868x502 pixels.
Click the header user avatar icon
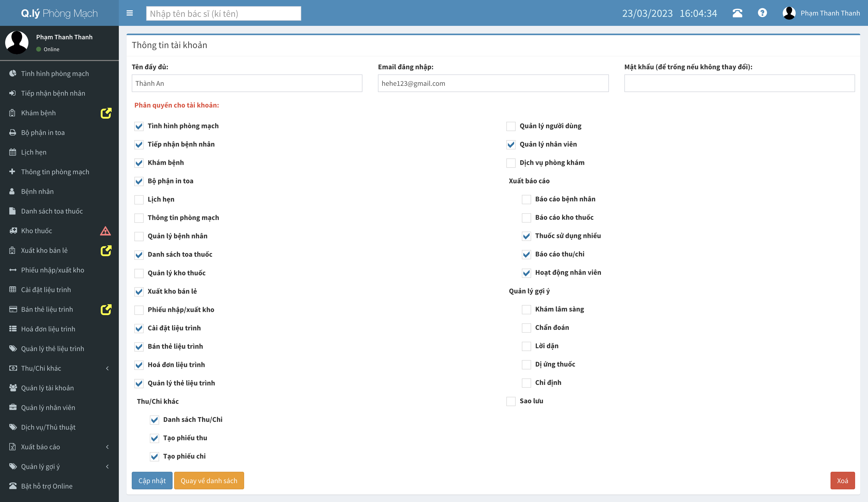coord(789,13)
